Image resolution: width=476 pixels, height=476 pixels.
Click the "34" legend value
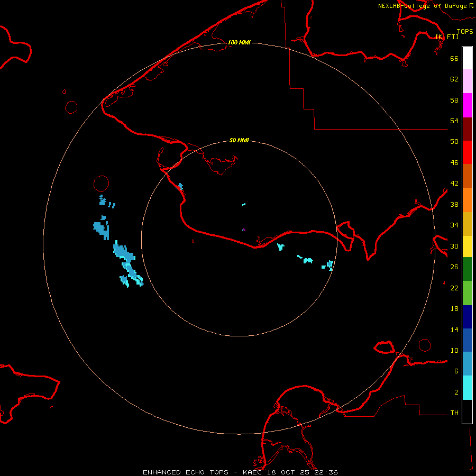454,225
